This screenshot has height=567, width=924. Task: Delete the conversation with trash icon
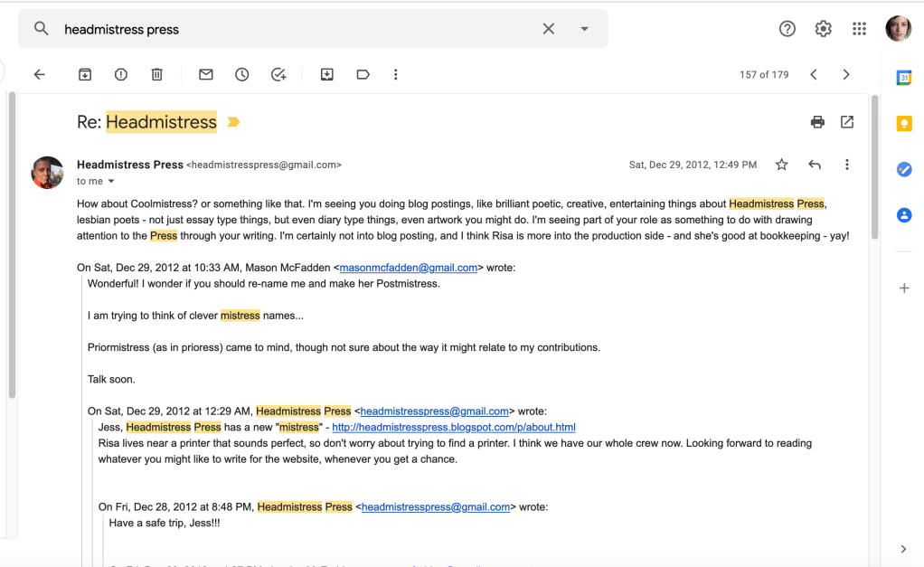click(157, 75)
